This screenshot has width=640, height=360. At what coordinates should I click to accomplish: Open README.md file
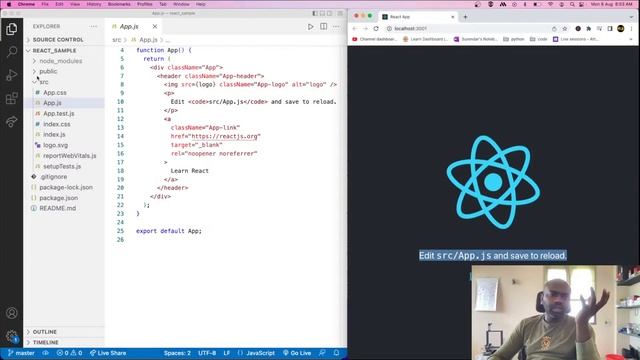(63, 208)
